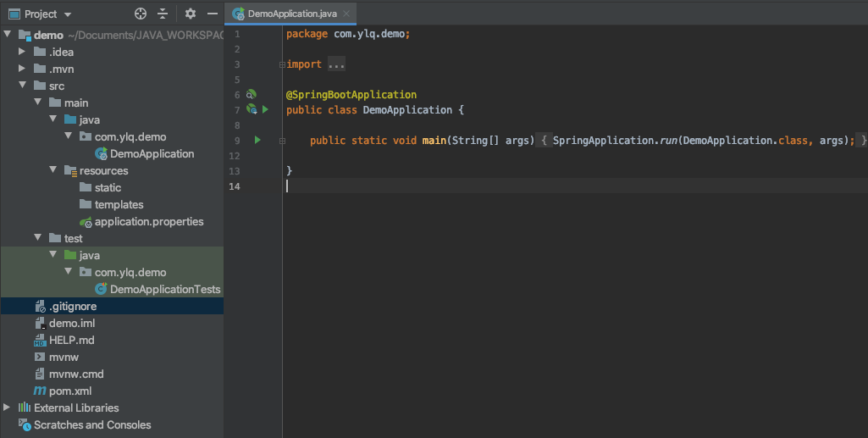This screenshot has height=438, width=868.
Task: Switch to the DemoApplication.java tab
Action: [x=291, y=14]
